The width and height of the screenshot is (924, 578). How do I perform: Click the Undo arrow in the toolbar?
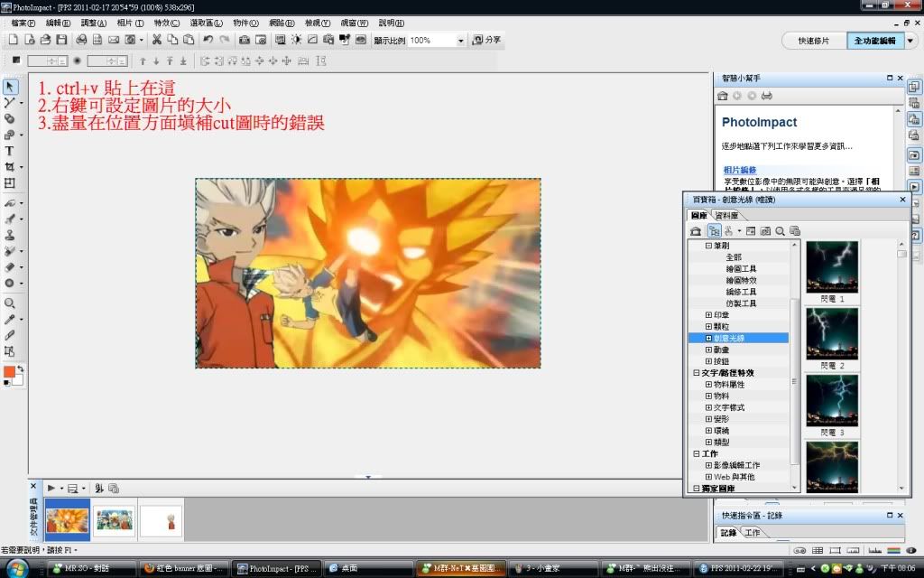tap(208, 40)
